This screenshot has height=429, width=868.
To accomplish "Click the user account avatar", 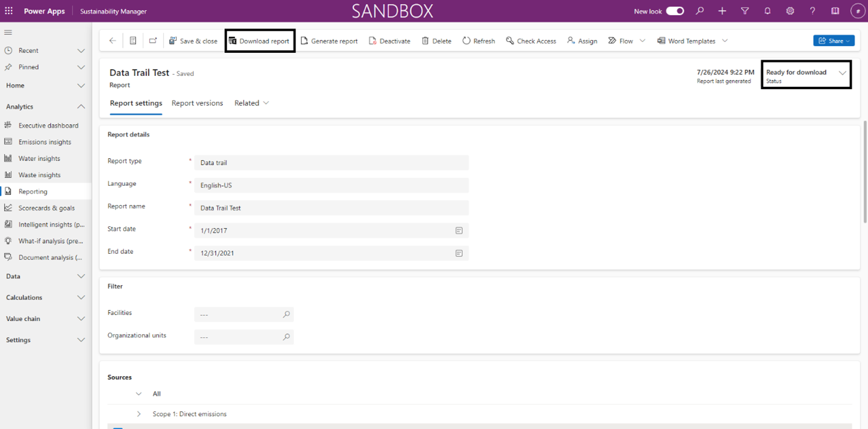I will pos(858,11).
